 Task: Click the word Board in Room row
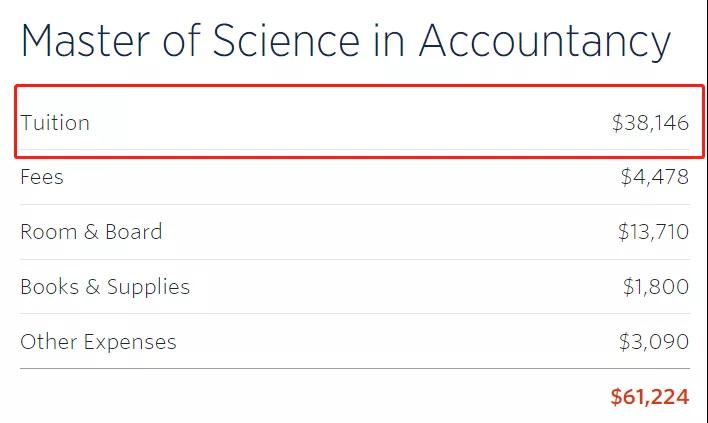(x=134, y=232)
